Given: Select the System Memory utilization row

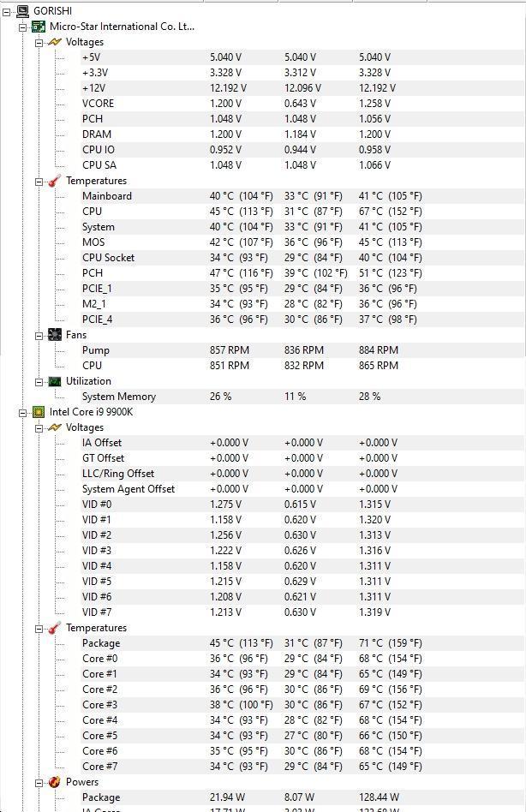Looking at the screenshot, I should pos(118,397).
